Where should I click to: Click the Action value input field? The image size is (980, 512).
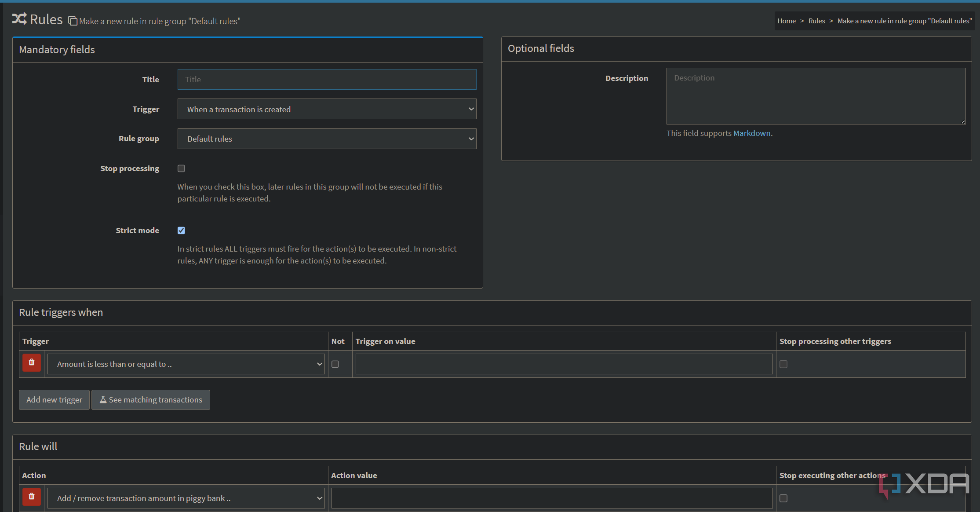552,498
